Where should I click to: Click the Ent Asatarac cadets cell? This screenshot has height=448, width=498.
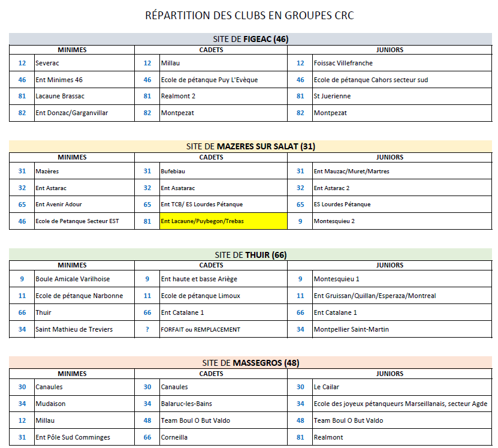[224, 188]
